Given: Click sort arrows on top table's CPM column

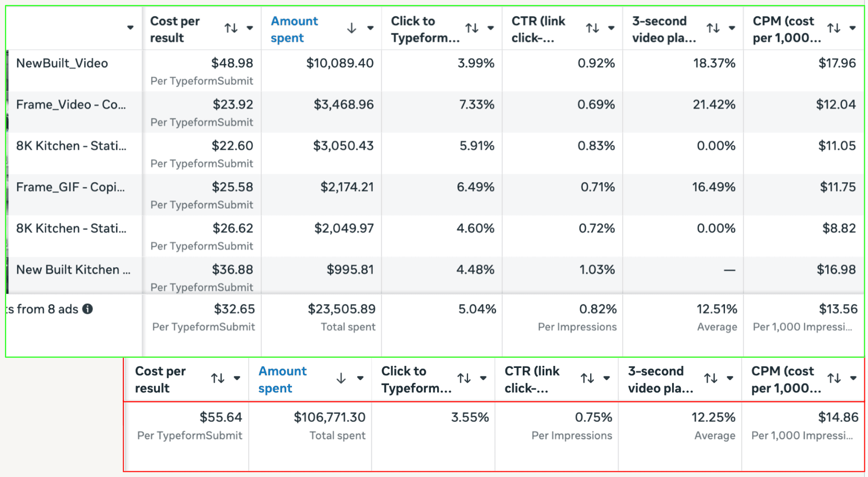Looking at the screenshot, I should coord(834,28).
